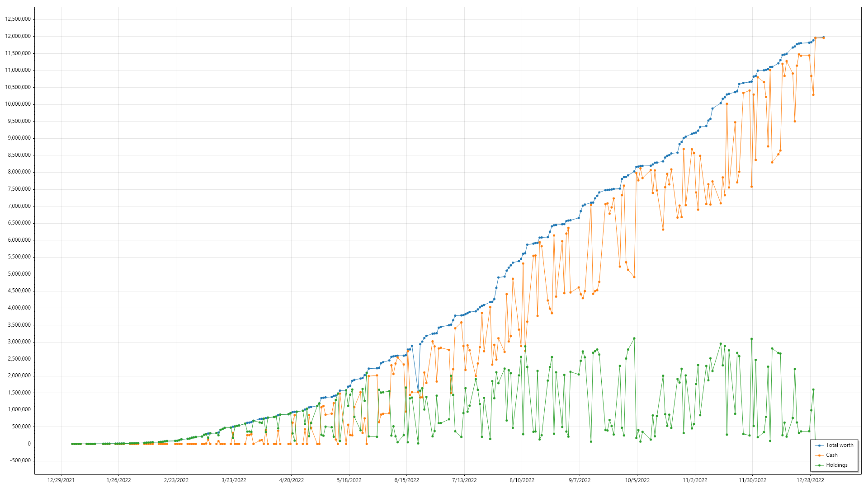Click the 9,000,000 y-axis label

coord(19,138)
